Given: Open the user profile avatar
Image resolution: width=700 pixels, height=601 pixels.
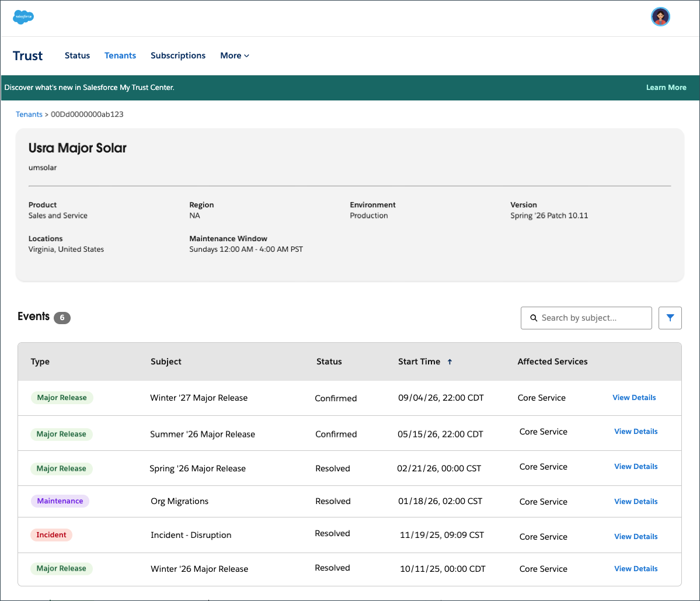Looking at the screenshot, I should [660, 17].
